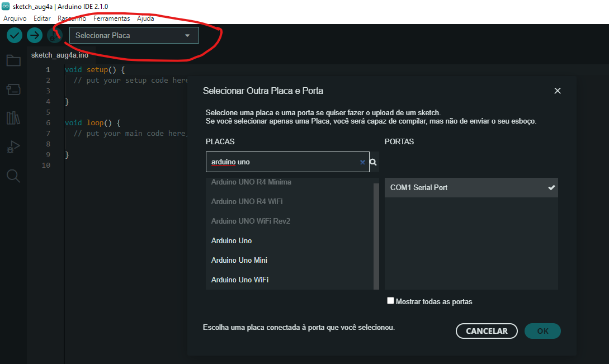The height and width of the screenshot is (364, 609).
Task: Enable Mostrar todas as portas checkbox
Action: pyautogui.click(x=390, y=301)
